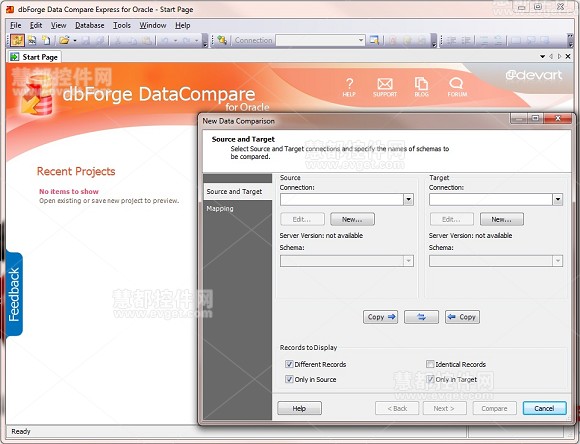Open the Help icon in orange banner
Screen dimensions: 580x444
pyautogui.click(x=349, y=87)
